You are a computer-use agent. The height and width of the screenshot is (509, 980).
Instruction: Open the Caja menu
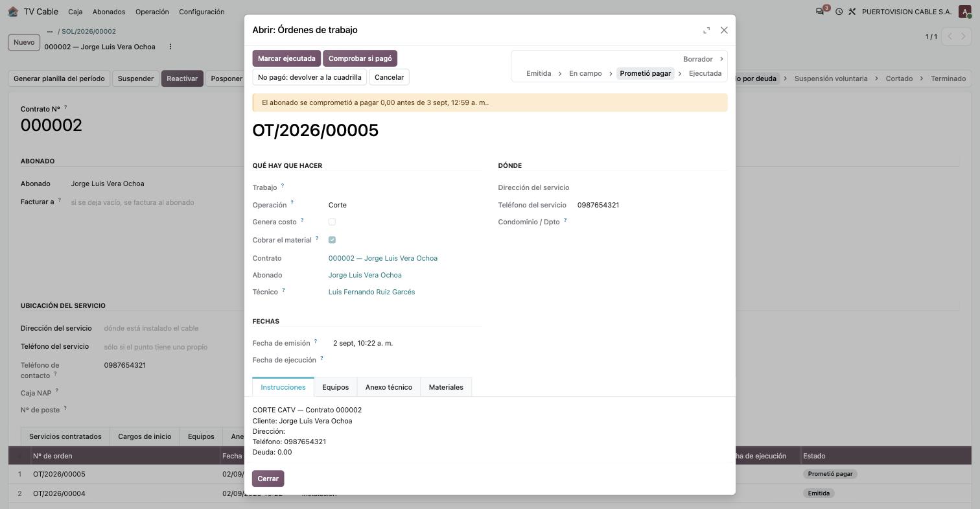tap(75, 12)
